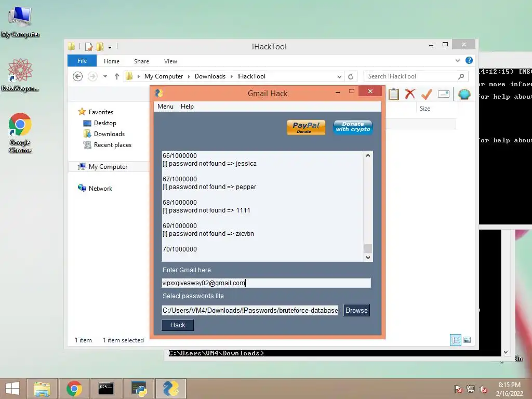Open Chrome from the taskbar
Screen dimensions: 532x399
click(x=74, y=389)
